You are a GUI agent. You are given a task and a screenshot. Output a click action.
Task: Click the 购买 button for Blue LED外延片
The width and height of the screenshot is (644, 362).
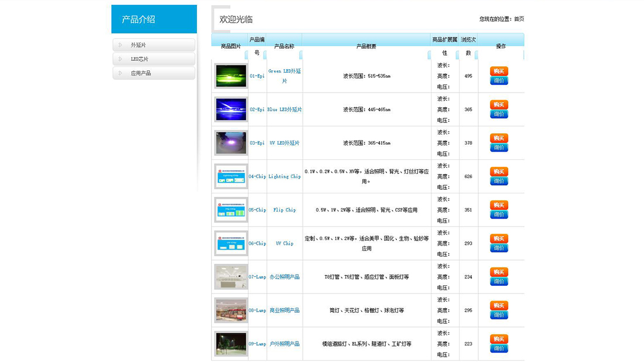pos(498,104)
